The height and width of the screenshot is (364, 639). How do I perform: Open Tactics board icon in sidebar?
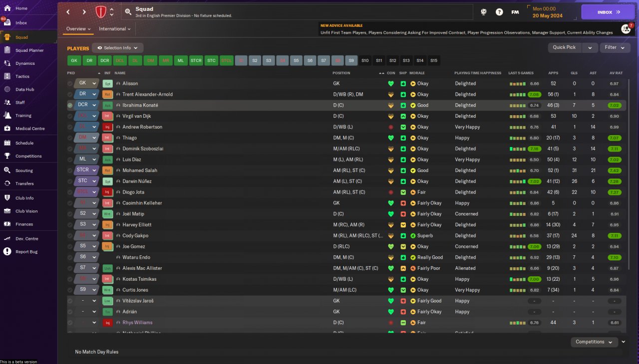[x=7, y=76]
